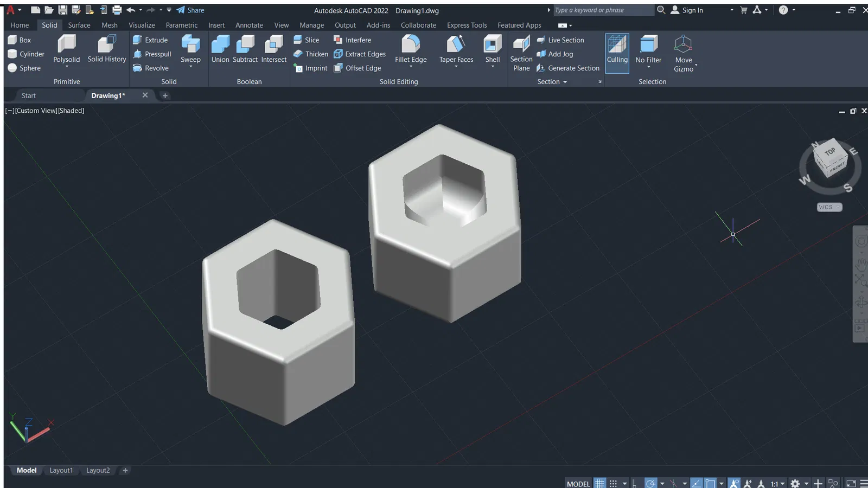This screenshot has width=868, height=488.
Task: Switch to the Annotate ribbon tab
Action: point(249,25)
